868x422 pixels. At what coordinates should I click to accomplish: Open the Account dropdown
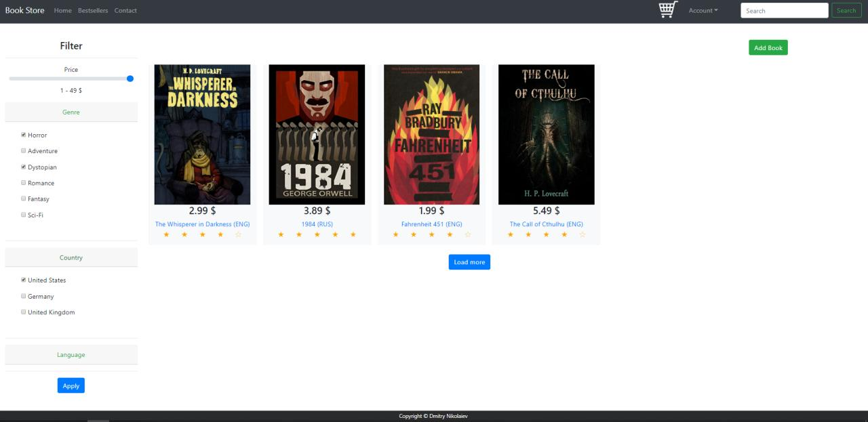703,10
